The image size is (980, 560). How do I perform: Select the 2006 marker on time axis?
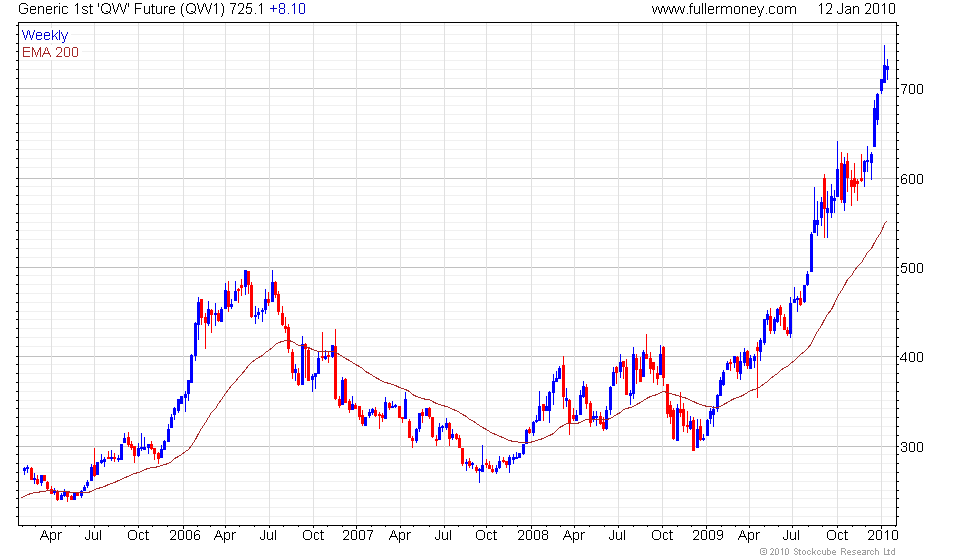tap(185, 534)
